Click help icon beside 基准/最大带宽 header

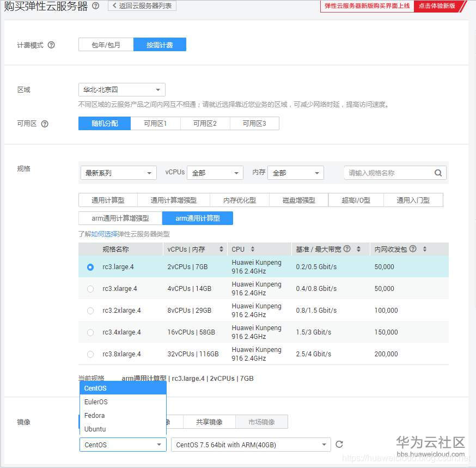[347, 249]
